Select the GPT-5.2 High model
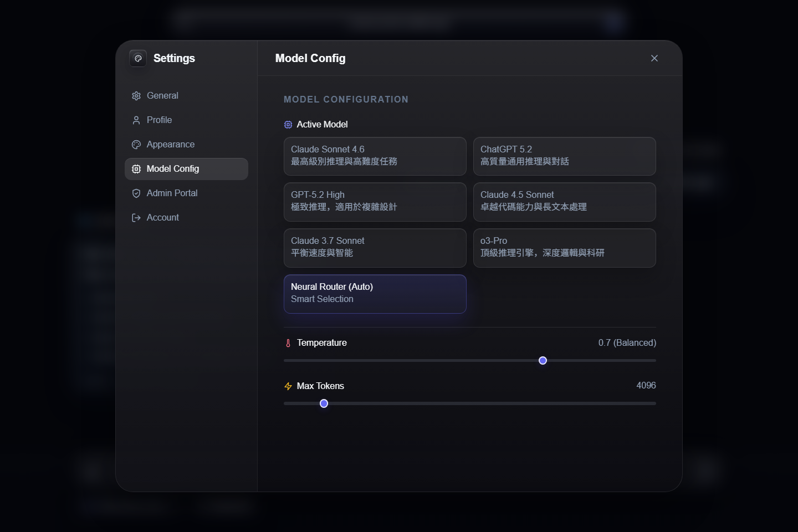 coord(375,202)
